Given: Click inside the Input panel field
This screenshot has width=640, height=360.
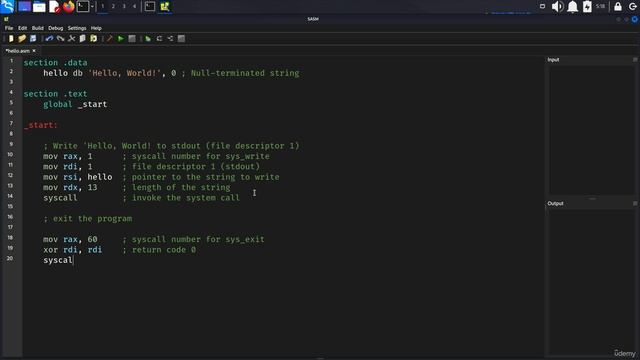Looking at the screenshot, I should coord(591,130).
